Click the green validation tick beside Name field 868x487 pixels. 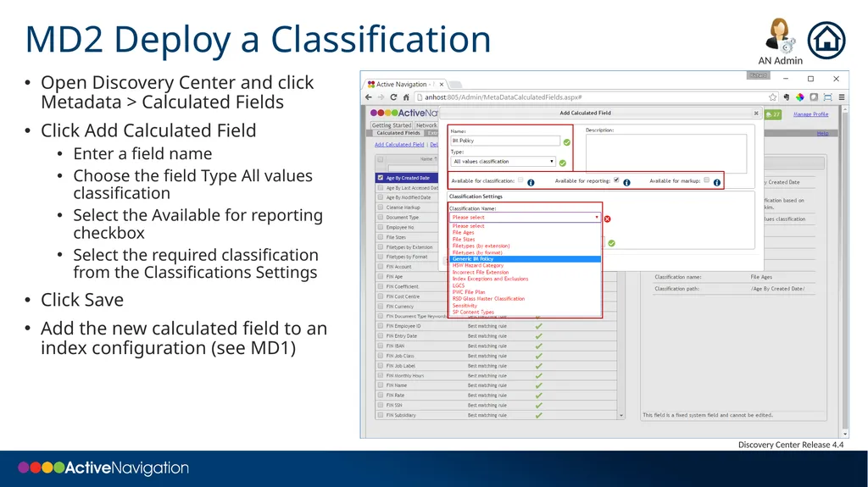pos(567,142)
